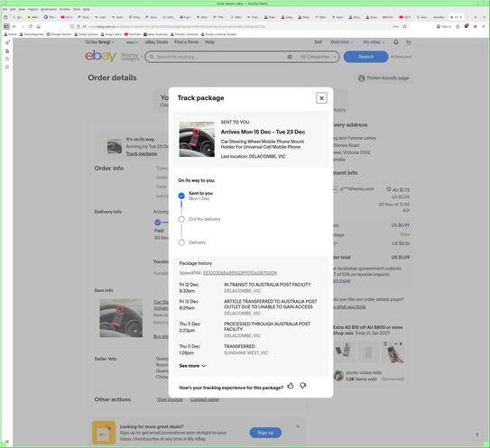
Task: Close the Track package dialog
Action: pos(321,98)
